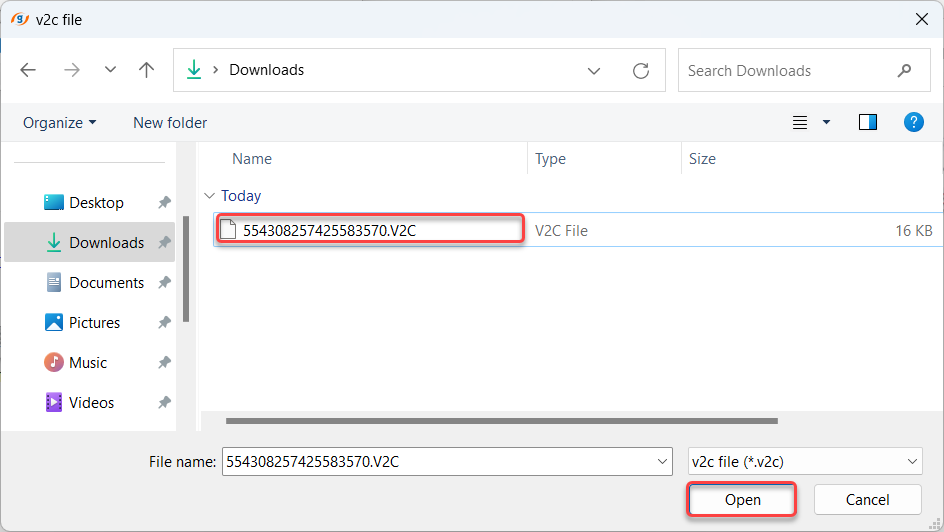The image size is (944, 532).
Task: Expand the address bar history dropdown
Action: (594, 71)
